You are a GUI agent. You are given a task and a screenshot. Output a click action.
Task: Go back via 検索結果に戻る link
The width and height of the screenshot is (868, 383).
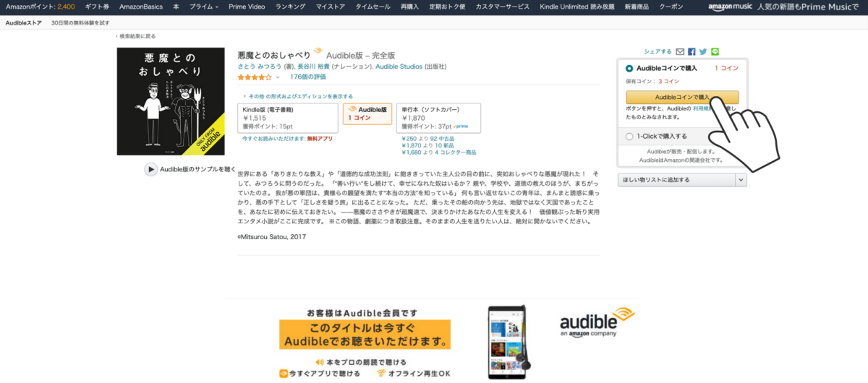coord(136,36)
